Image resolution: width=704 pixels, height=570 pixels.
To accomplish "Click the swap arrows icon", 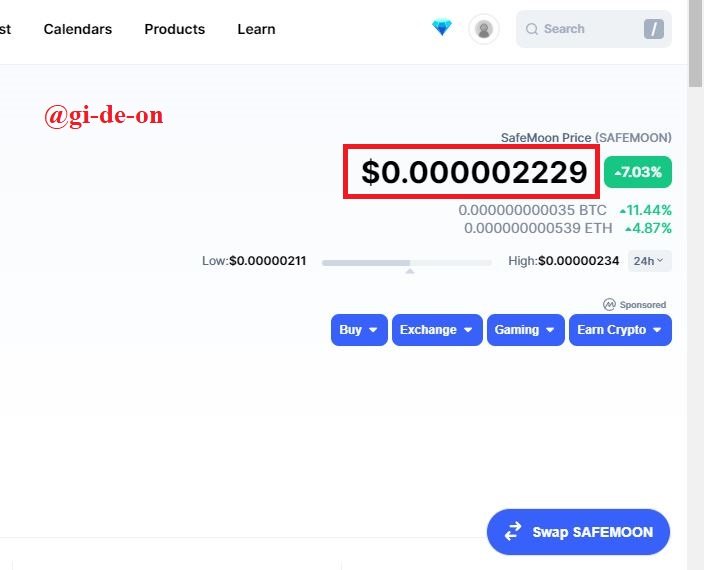I will click(513, 532).
